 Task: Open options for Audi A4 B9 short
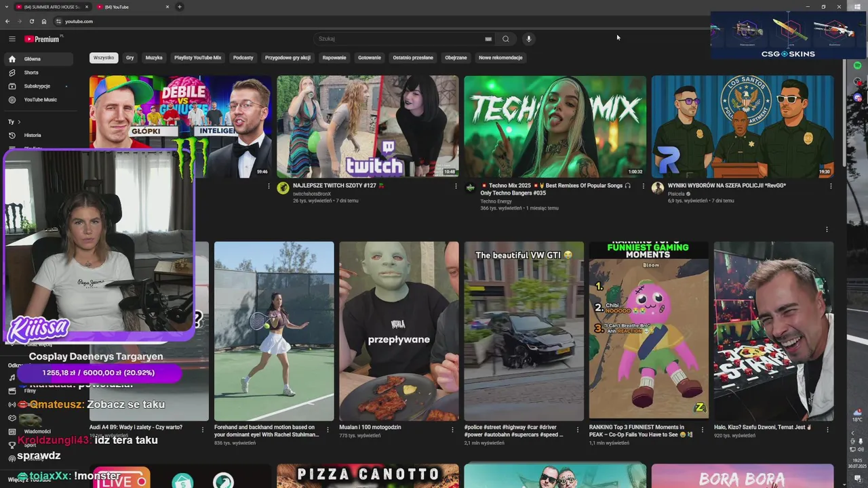pos(202,429)
